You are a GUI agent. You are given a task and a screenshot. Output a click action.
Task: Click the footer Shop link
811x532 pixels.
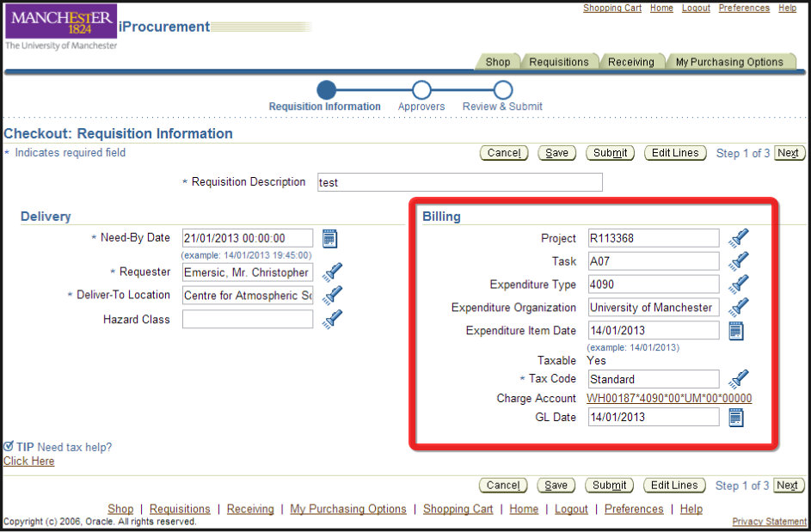[120, 510]
